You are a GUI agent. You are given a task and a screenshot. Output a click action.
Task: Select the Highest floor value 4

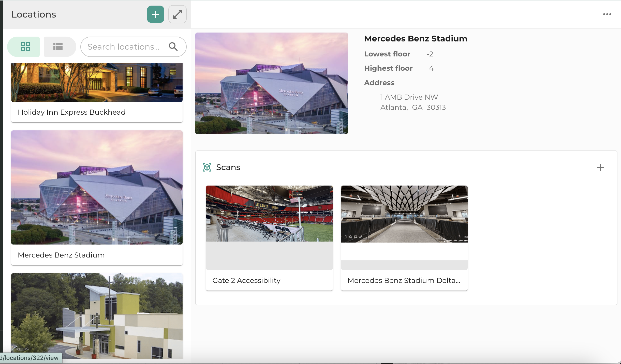point(431,68)
